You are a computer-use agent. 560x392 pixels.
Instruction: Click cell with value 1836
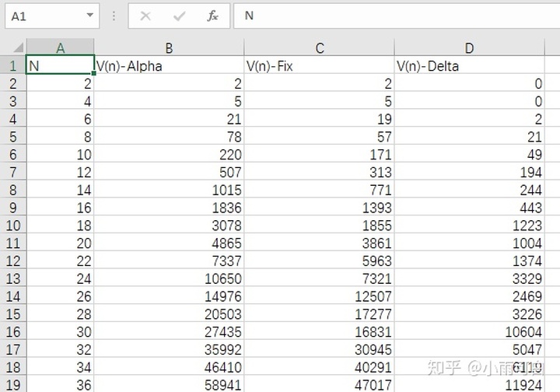click(x=169, y=208)
